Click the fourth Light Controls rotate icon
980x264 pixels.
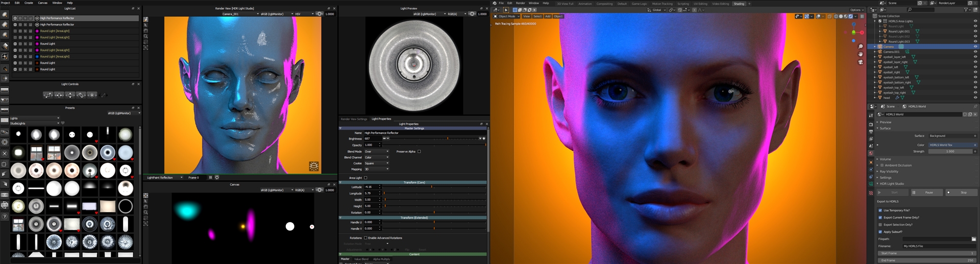(81, 95)
